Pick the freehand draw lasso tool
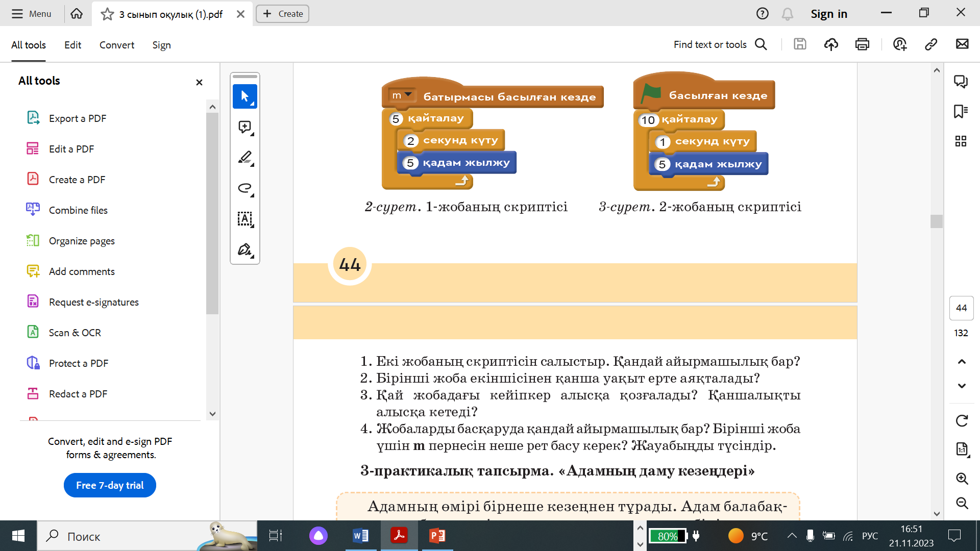The image size is (980, 551). click(244, 188)
